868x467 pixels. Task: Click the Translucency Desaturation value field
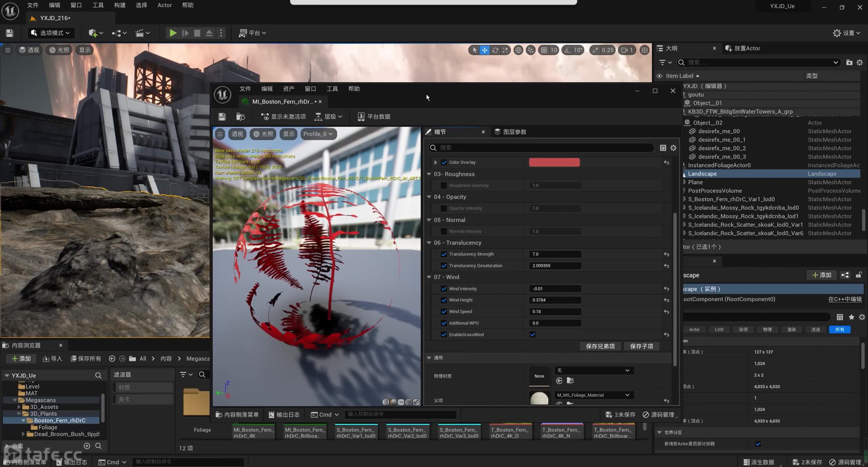coord(555,266)
